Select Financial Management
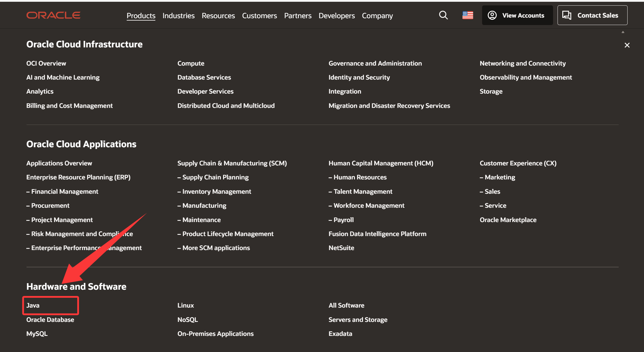Image resolution: width=644 pixels, height=352 pixels. (62, 191)
